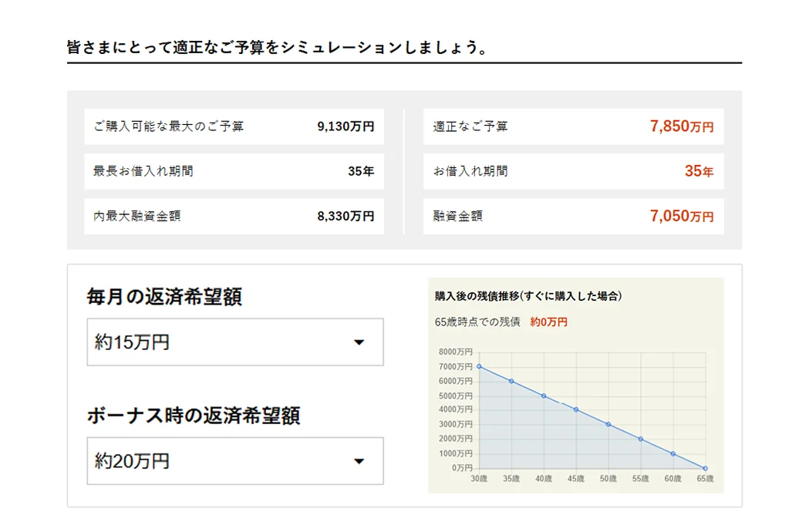Click the chart data point at 30歳
Viewport: 812px width, 532px height.
pyautogui.click(x=479, y=367)
